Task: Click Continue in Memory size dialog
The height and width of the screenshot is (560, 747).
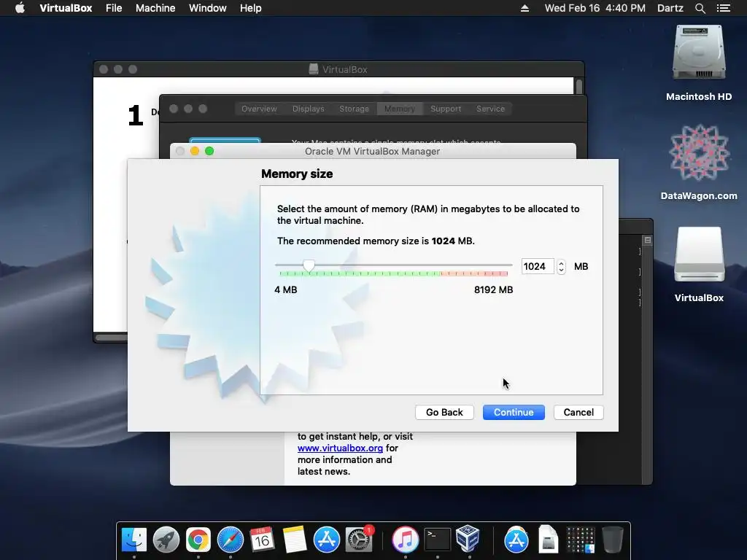Action: pyautogui.click(x=514, y=413)
